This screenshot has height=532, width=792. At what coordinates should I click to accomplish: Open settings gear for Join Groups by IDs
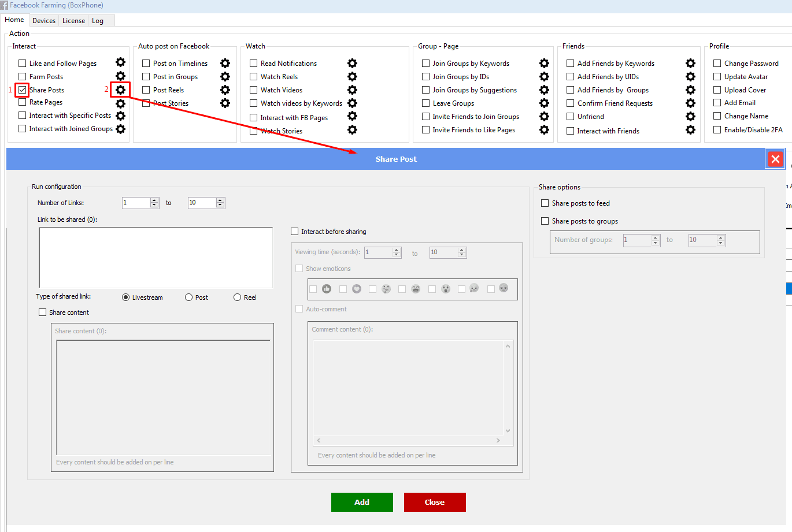tap(544, 76)
